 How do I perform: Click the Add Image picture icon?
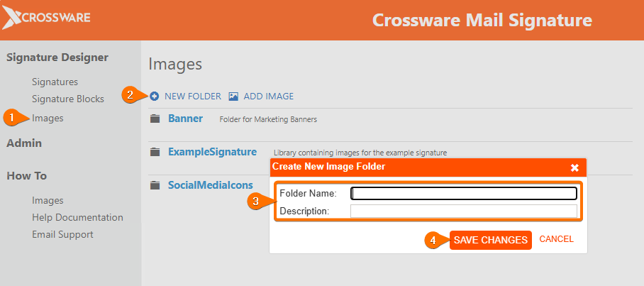[233, 97]
